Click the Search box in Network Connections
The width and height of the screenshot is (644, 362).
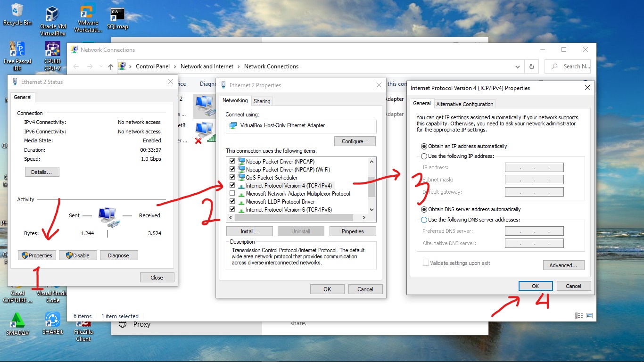(x=571, y=66)
